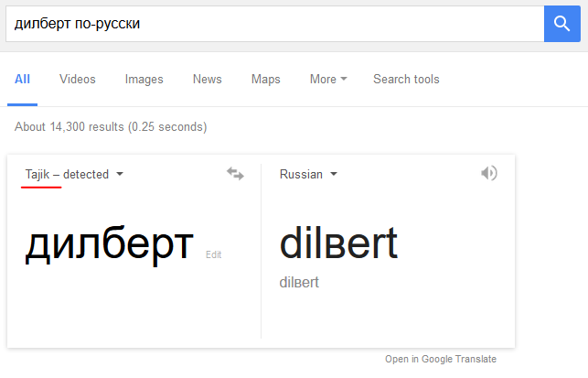Click inside the search query field

point(275,24)
